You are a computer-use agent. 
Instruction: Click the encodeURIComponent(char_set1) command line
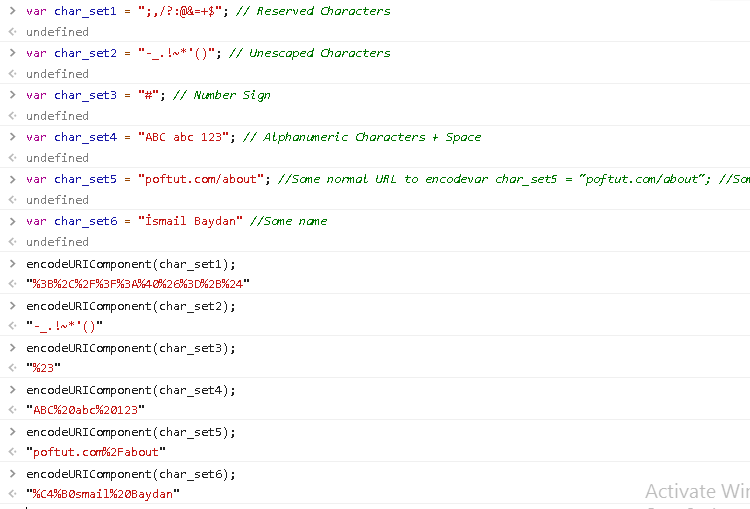click(131, 264)
